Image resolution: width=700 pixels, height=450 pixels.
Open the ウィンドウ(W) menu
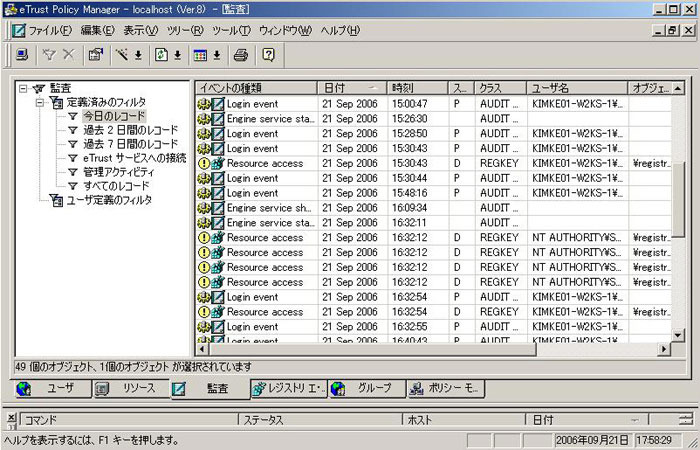tap(285, 30)
